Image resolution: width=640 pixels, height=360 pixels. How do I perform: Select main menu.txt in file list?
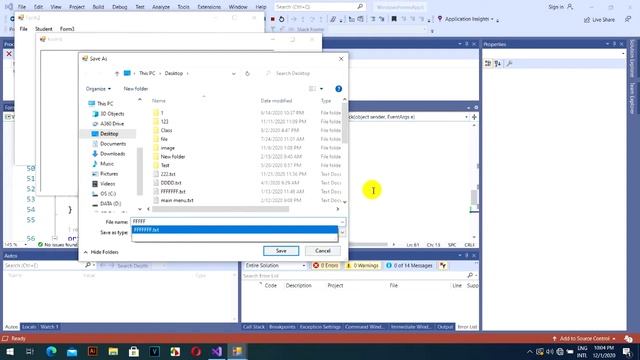[177, 200]
